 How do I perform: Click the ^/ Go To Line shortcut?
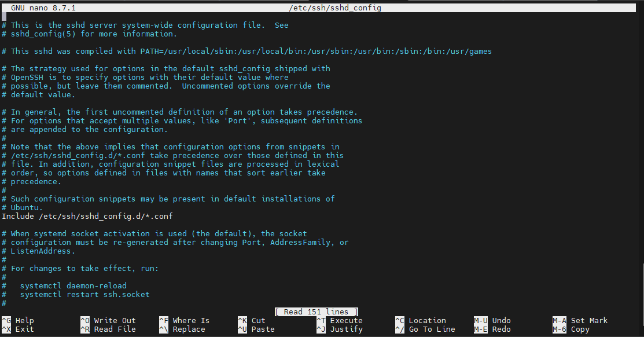point(425,329)
